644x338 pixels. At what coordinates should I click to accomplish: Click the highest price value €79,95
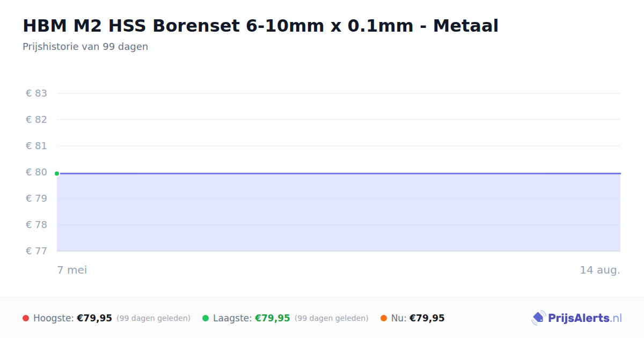[x=94, y=318]
